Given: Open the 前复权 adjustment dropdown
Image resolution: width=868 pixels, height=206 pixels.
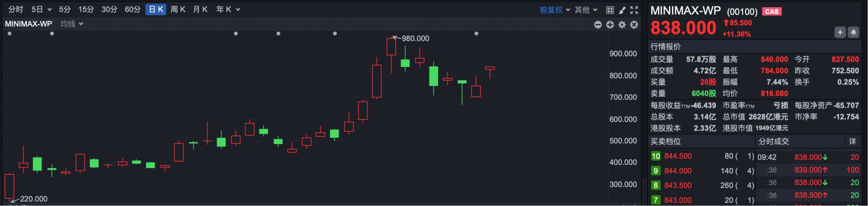Looking at the screenshot, I should tap(555, 10).
